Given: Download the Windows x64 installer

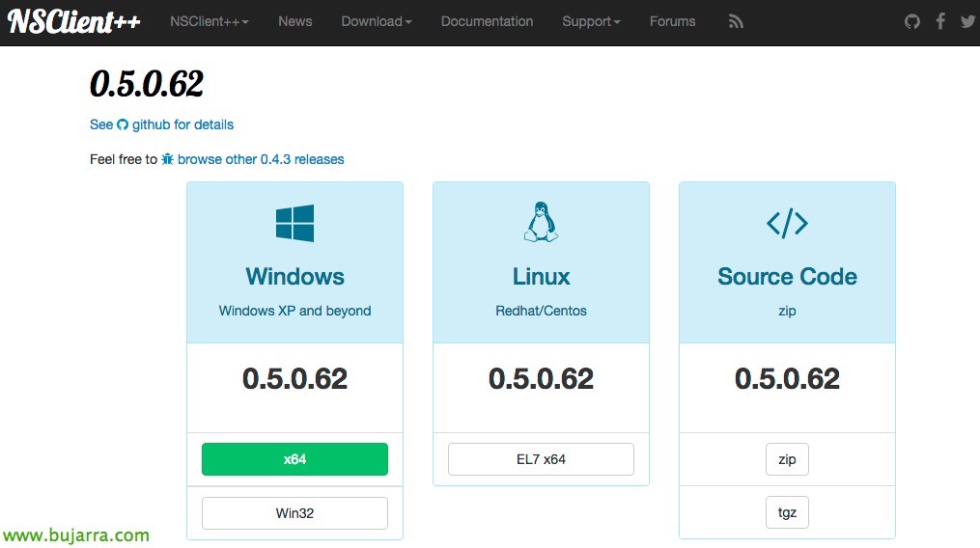Looking at the screenshot, I should (294, 459).
